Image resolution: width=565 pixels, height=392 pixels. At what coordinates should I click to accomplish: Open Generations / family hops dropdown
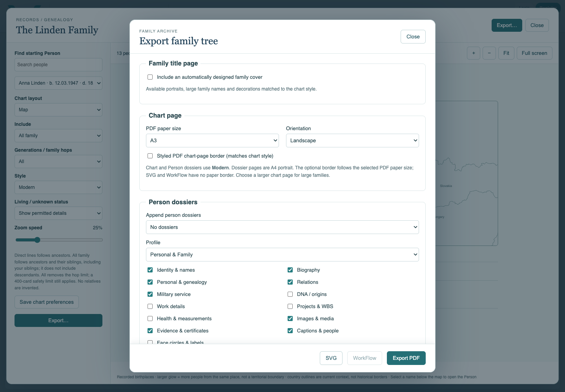click(x=58, y=162)
